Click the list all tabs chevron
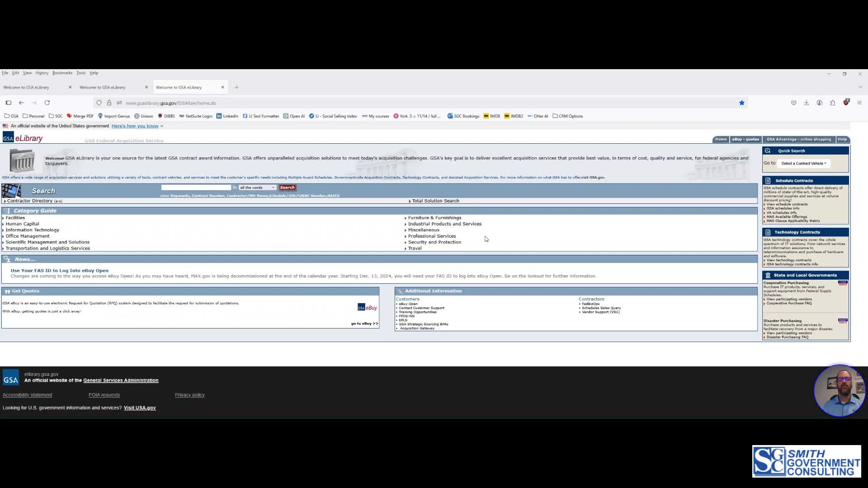Viewport: 868px width, 488px height. tap(860, 87)
